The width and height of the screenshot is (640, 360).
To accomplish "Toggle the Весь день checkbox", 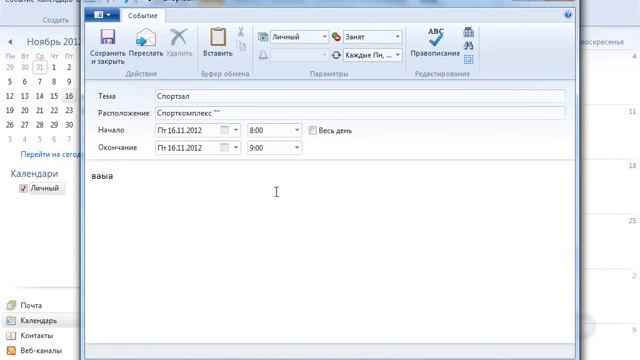I will point(313,131).
